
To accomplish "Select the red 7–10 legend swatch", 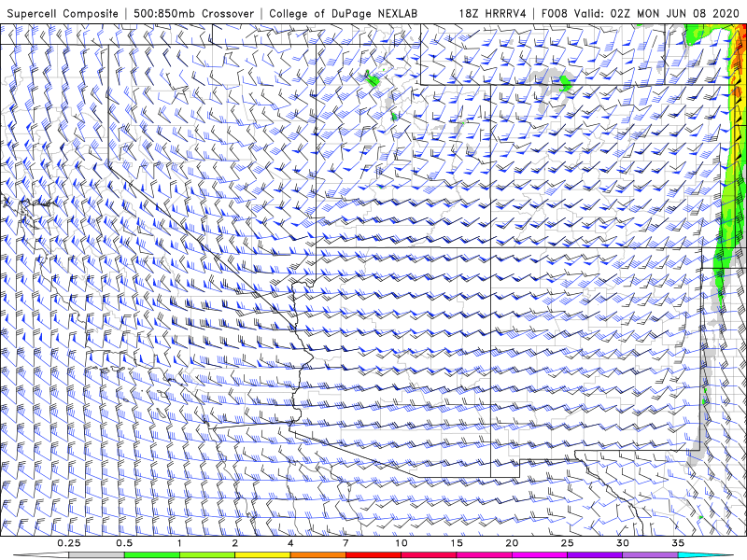I will pyautogui.click(x=373, y=555).
